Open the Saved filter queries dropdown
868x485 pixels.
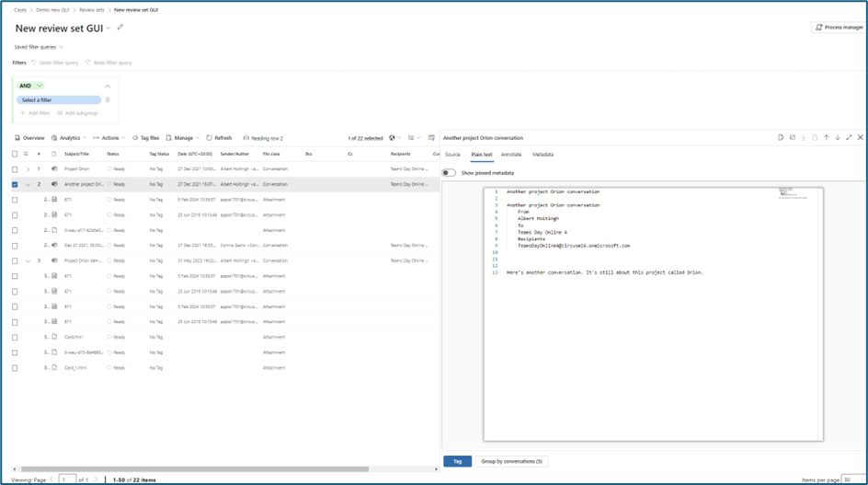[39, 47]
